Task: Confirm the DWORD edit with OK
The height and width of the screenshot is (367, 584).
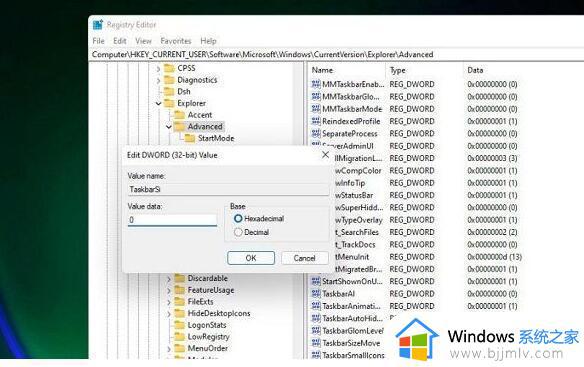Action: pos(251,258)
